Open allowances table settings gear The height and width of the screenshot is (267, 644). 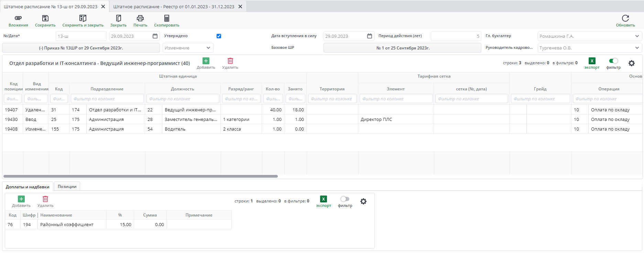coord(363,201)
